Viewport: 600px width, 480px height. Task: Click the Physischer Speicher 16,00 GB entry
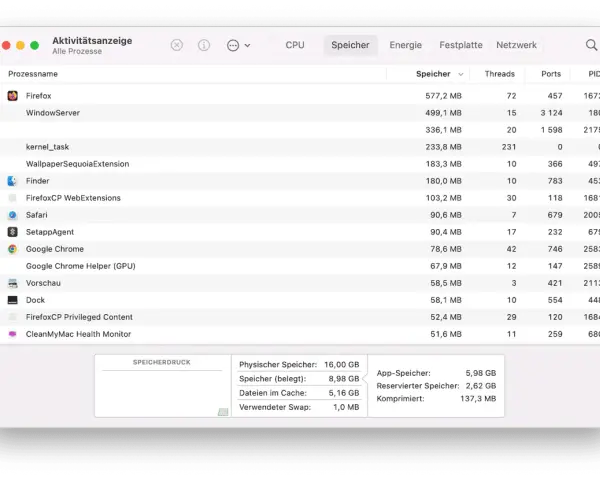point(299,364)
